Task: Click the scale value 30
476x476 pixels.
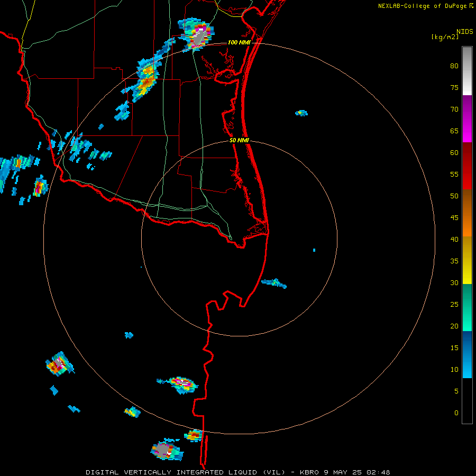Action: coord(454,283)
